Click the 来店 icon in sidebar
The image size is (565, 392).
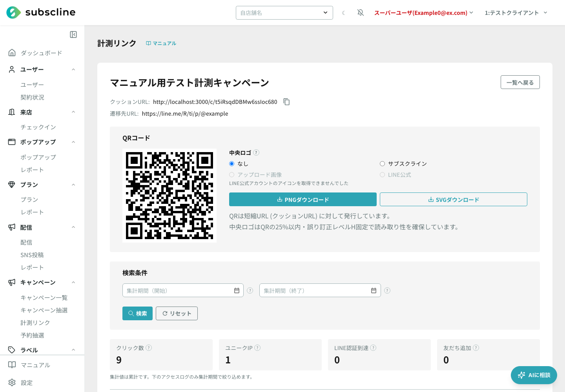12,112
